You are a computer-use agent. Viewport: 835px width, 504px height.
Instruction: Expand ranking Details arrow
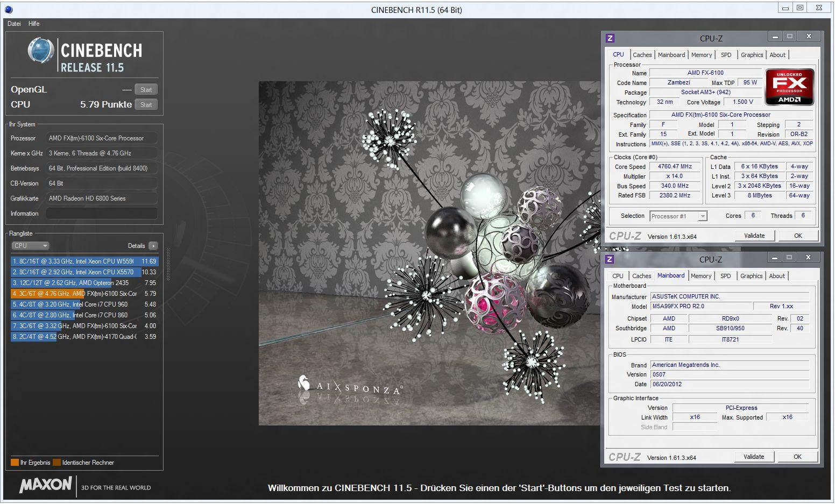click(153, 246)
